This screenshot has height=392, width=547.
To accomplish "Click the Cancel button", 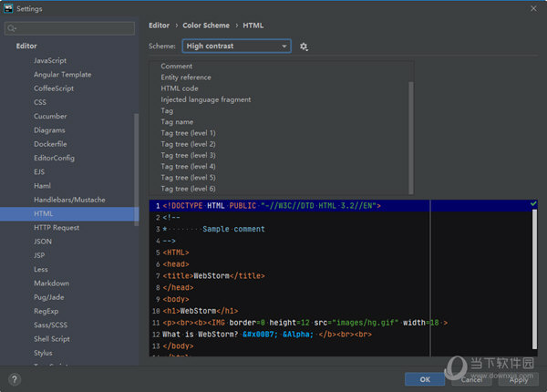I will 471,379.
